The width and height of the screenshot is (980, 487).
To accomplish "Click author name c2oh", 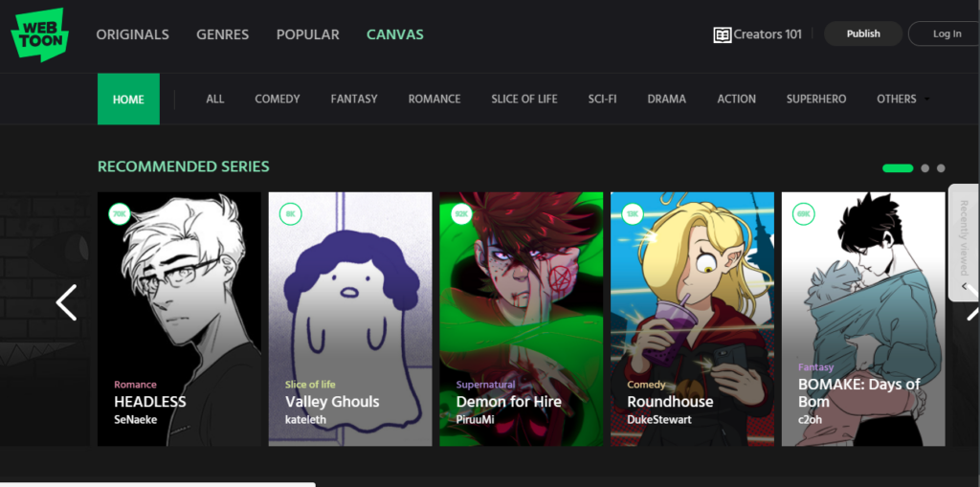I will pos(810,419).
